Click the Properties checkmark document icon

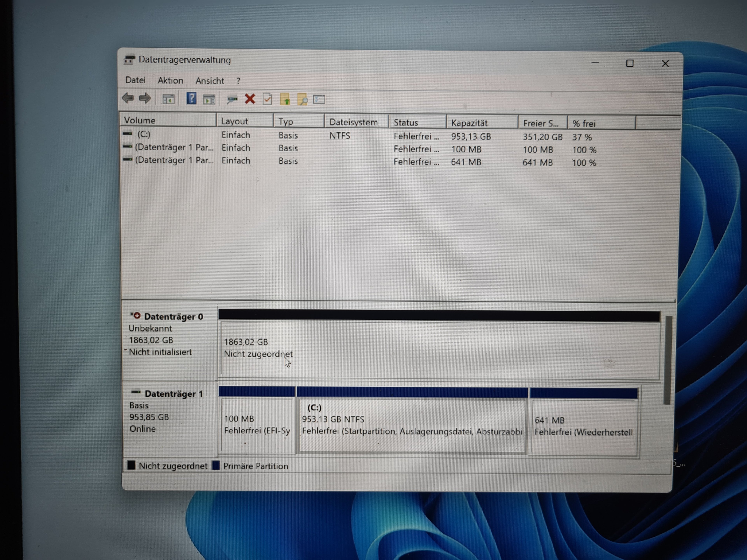267,99
